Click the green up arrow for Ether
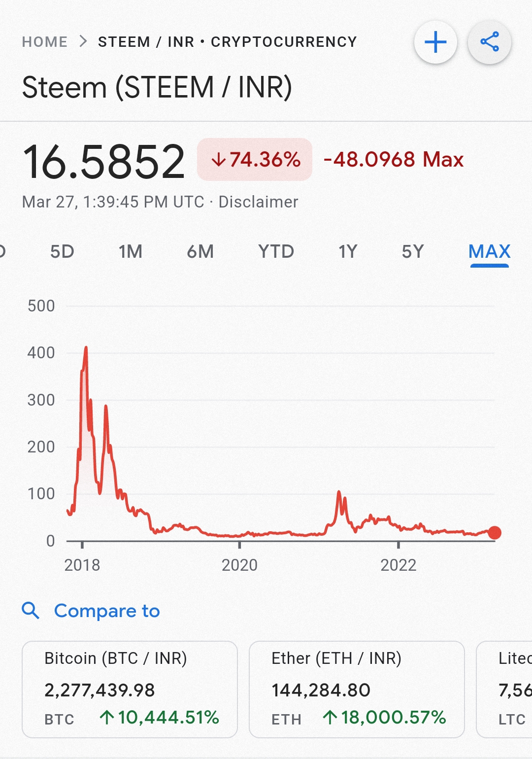 click(x=330, y=717)
